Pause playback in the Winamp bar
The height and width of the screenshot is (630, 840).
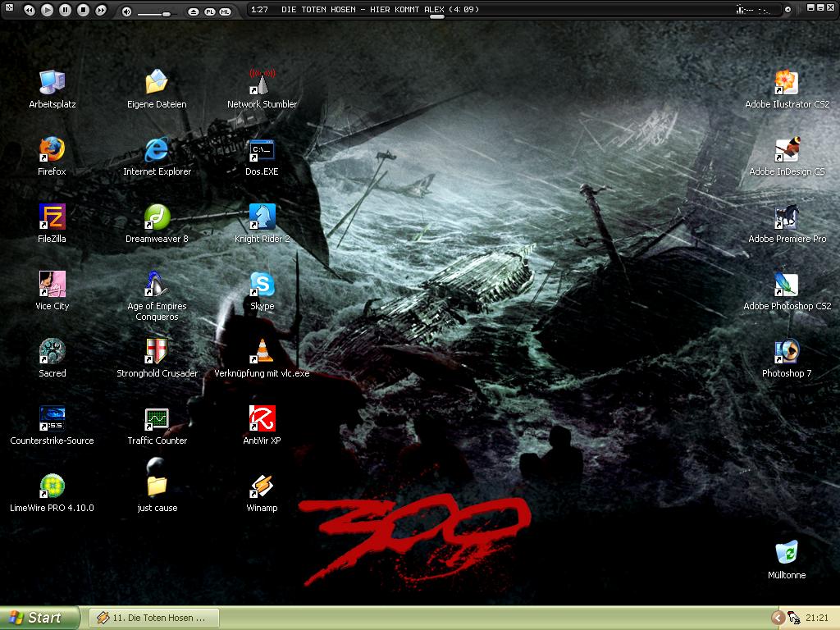(x=65, y=10)
